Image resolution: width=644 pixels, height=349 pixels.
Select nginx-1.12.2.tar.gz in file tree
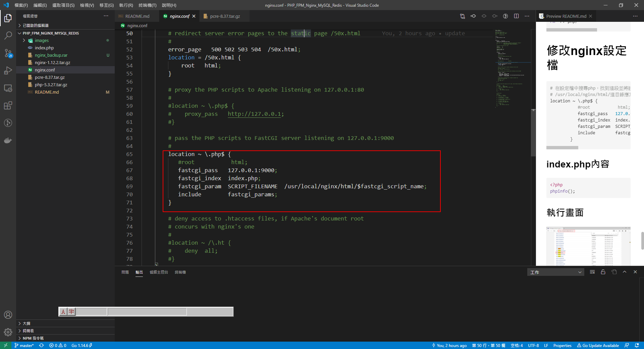[65, 63]
